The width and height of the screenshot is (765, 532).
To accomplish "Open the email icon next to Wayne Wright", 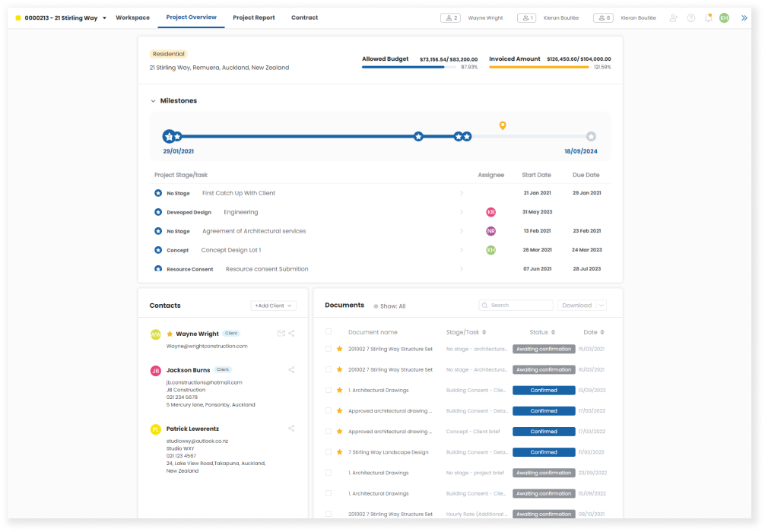I will tap(281, 333).
